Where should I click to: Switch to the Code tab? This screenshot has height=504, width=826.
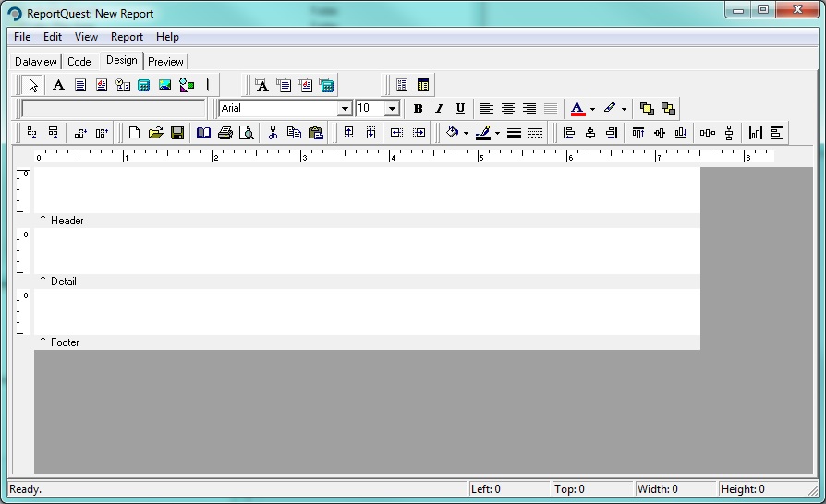coord(79,62)
